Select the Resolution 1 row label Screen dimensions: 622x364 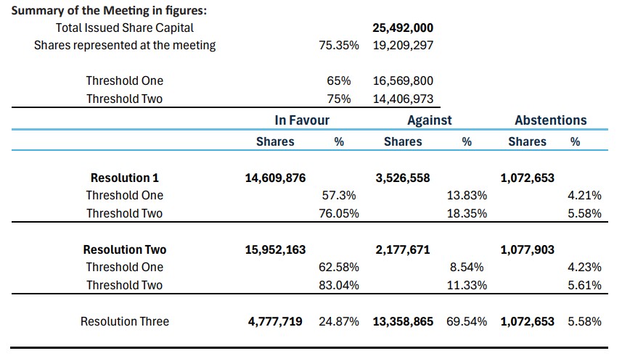[125, 178]
